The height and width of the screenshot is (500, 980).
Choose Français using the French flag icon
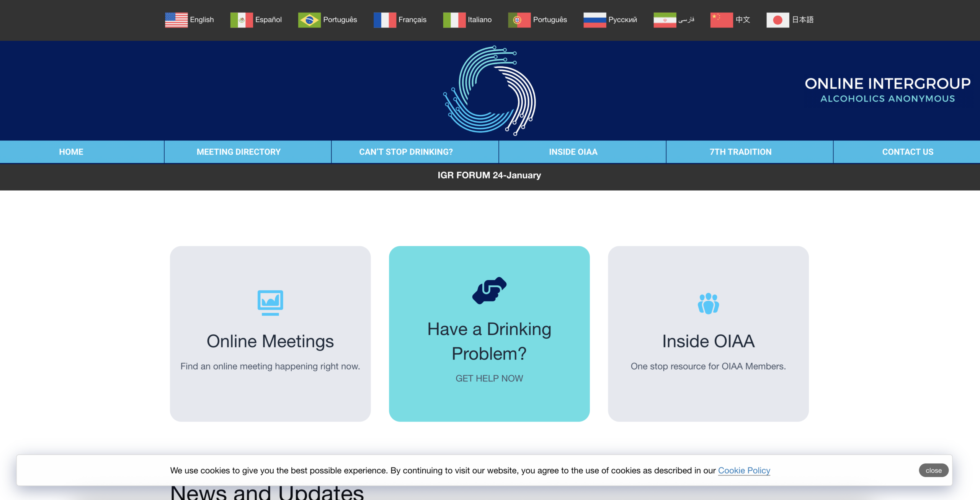(x=385, y=20)
